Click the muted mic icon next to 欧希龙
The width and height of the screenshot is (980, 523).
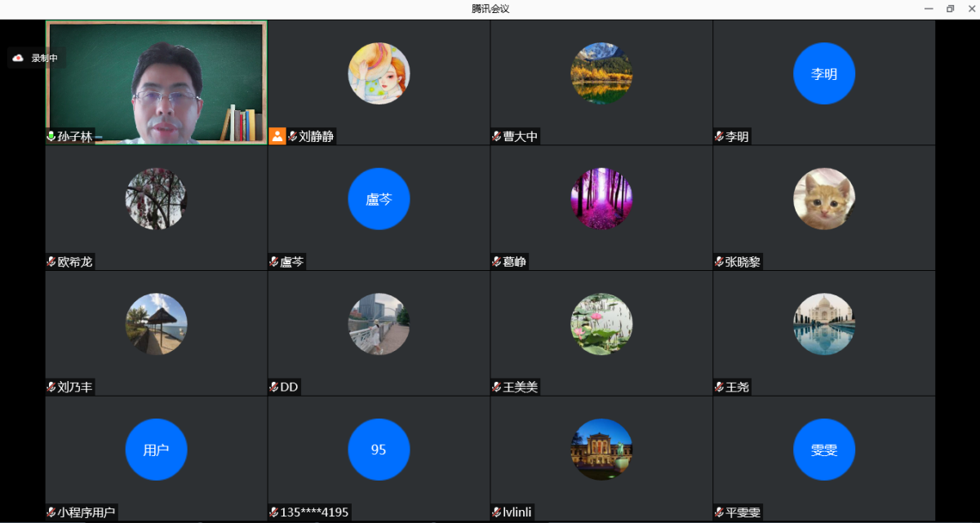coord(51,262)
